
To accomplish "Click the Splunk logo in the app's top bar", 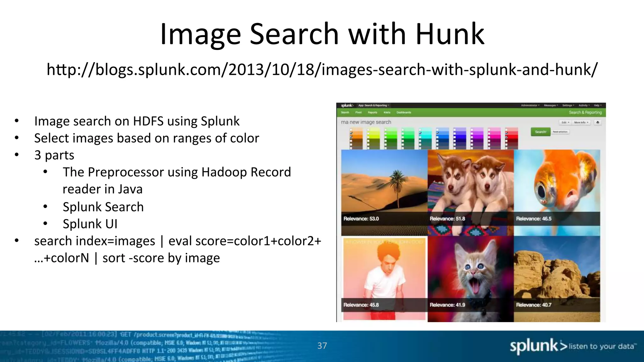I will [347, 106].
